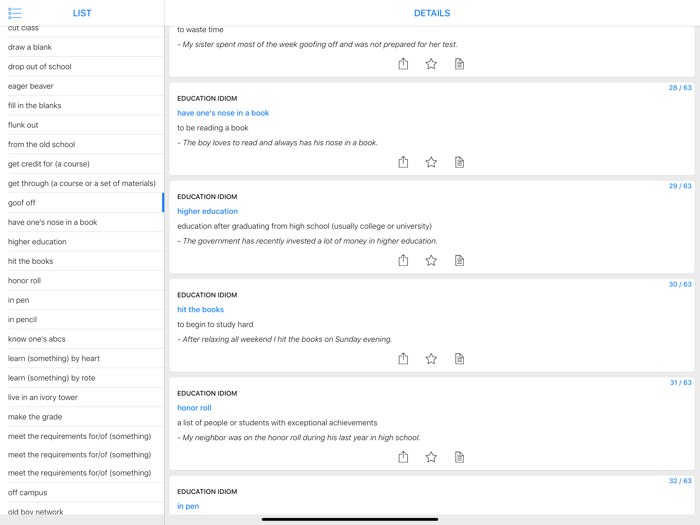
Task: Tap the home indicator bar at bottom
Action: 350,519
